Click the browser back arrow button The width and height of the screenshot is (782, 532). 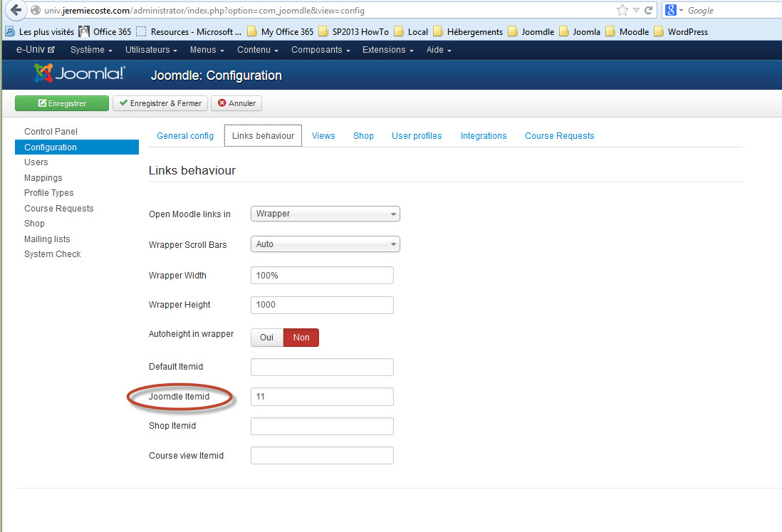(15, 10)
